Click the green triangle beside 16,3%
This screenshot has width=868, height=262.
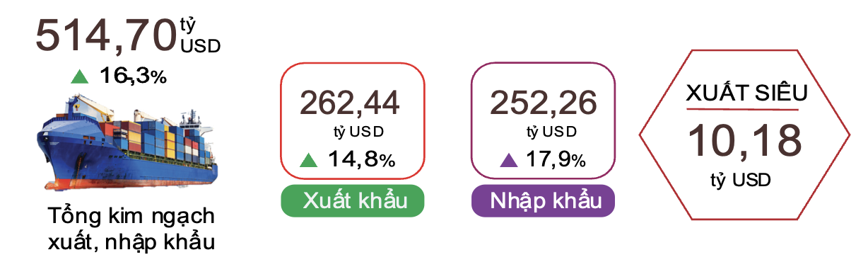80,76
